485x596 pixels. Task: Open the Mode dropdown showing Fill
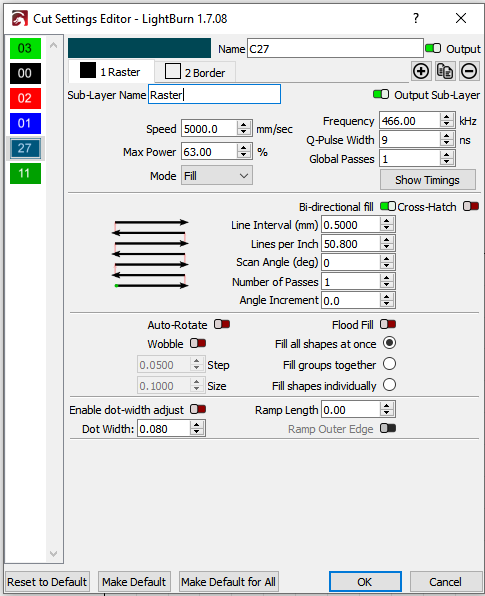point(217,176)
